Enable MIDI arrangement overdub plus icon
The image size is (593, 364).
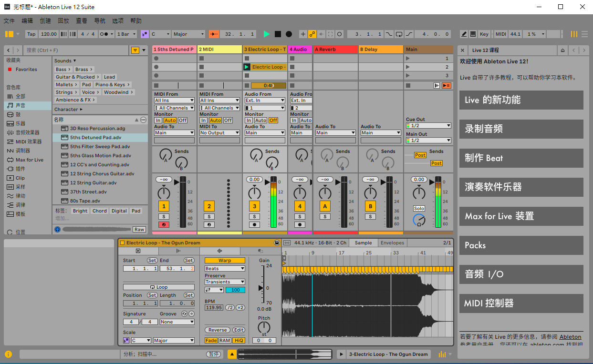tap(303, 34)
